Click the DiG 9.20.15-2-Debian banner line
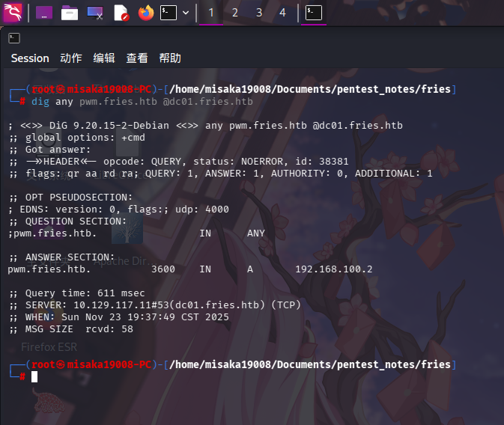Screen dimensions: 504x425 (x=206, y=126)
